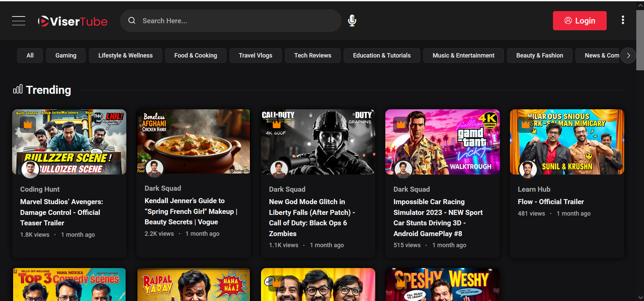Screen dimensions: 644x301
Task: Open the three-dot options menu
Action: pyautogui.click(x=623, y=20)
